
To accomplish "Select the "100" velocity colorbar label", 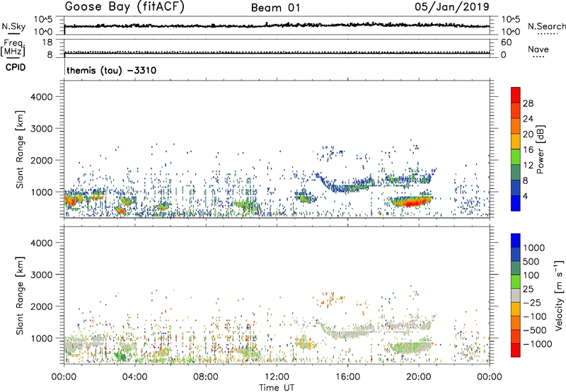I will click(531, 275).
